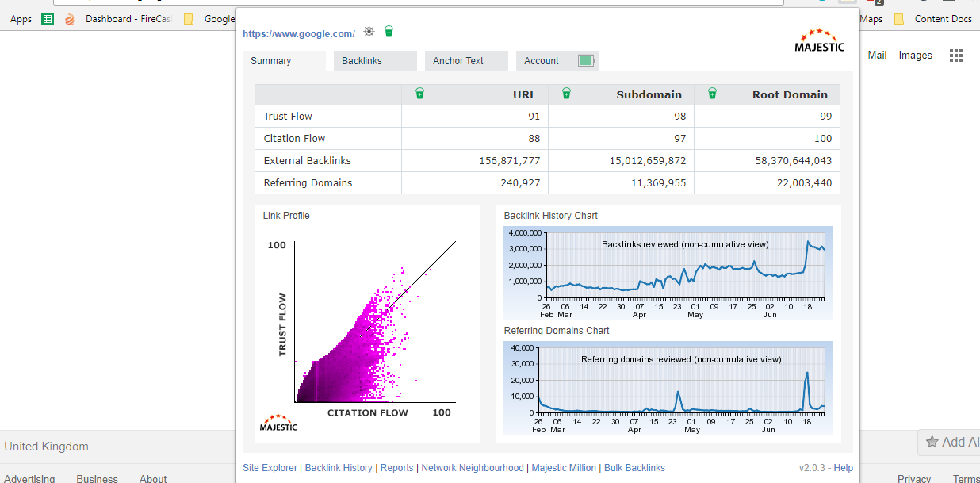Click the green bucket icon next to the URL

tap(389, 32)
